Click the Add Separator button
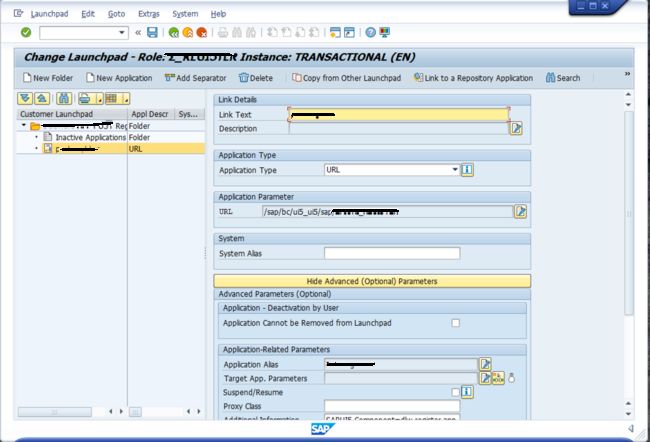Screen dimensions: 650x442 point(196,78)
